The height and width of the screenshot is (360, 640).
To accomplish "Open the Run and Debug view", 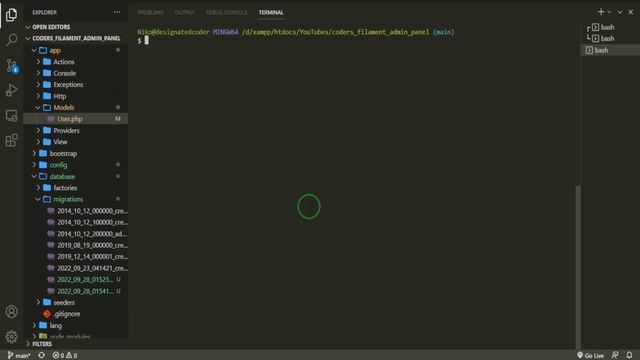I will [11, 90].
